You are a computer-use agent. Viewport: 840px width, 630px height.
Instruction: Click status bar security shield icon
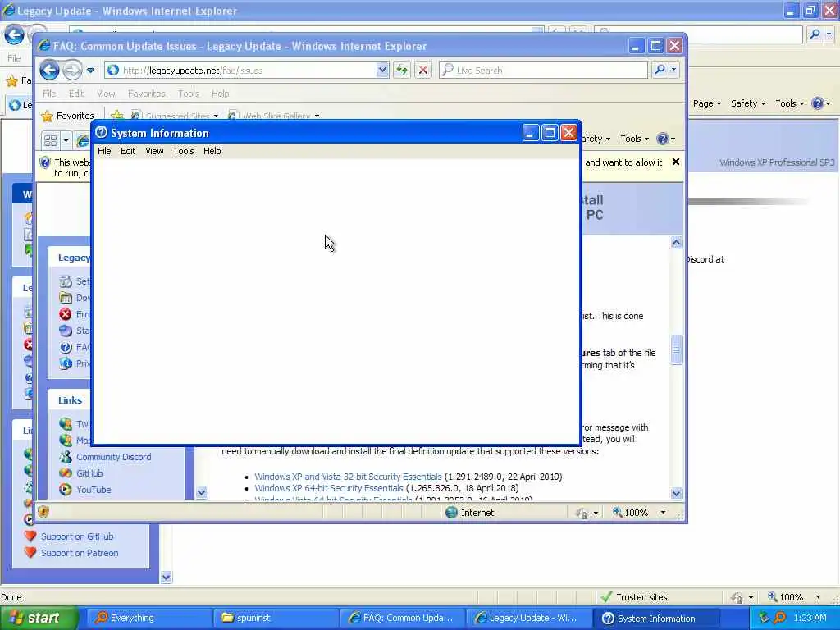[x=43, y=512]
